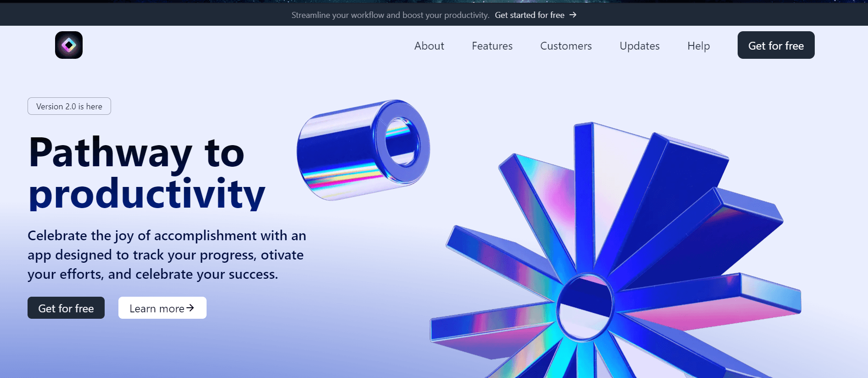The height and width of the screenshot is (378, 868).
Task: Open the About nav link
Action: click(x=429, y=46)
